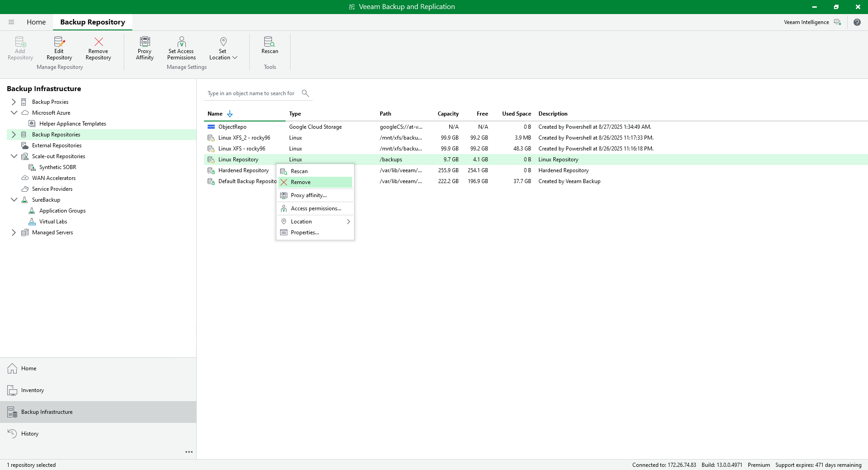
Task: Choose Access permissions... from context menu
Action: pyautogui.click(x=315, y=208)
